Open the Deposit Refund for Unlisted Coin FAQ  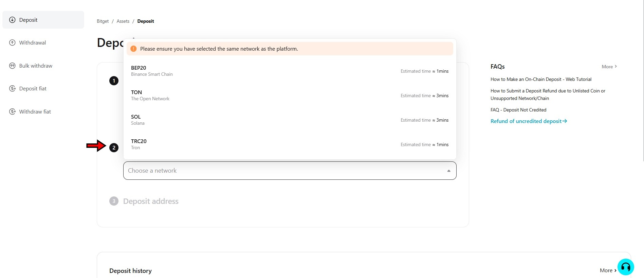click(548, 94)
